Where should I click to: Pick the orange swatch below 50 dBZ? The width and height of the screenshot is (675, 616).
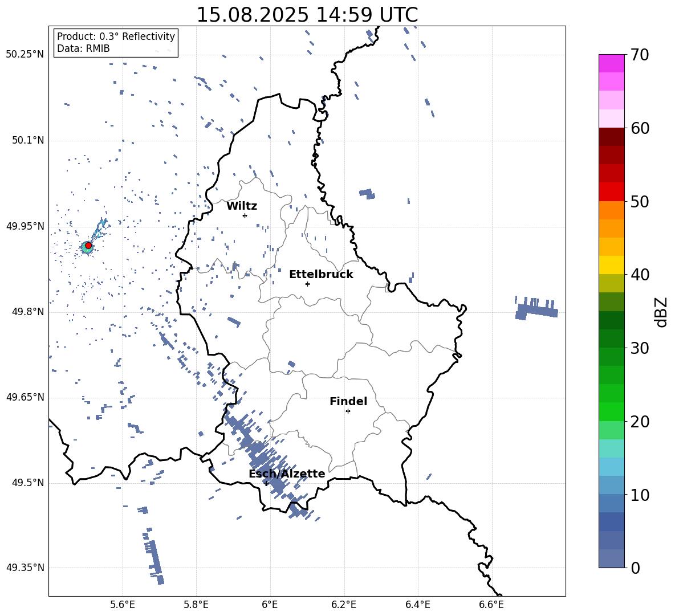pyautogui.click(x=611, y=210)
